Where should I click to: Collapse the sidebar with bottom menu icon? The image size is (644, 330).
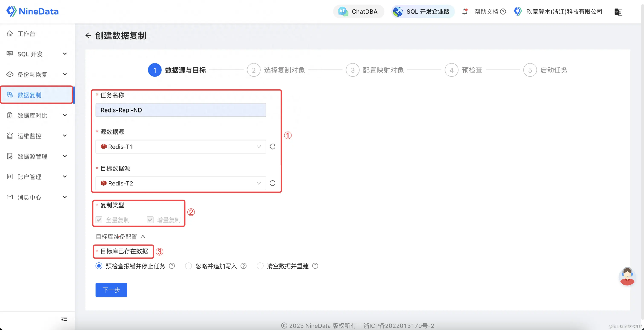(64, 319)
